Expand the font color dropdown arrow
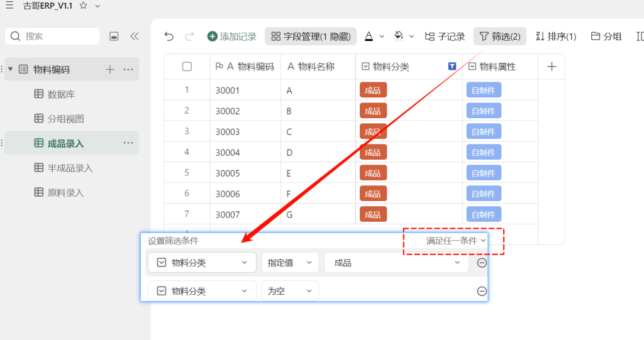The image size is (644, 340). click(382, 36)
